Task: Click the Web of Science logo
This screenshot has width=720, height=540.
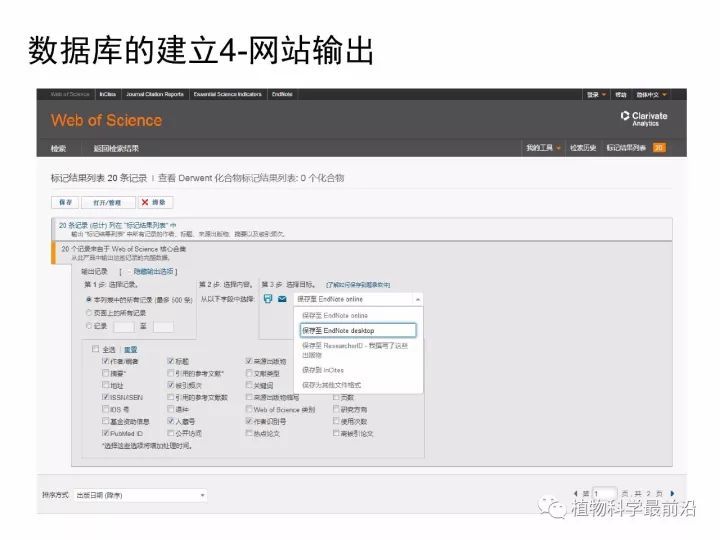Action: click(106, 120)
